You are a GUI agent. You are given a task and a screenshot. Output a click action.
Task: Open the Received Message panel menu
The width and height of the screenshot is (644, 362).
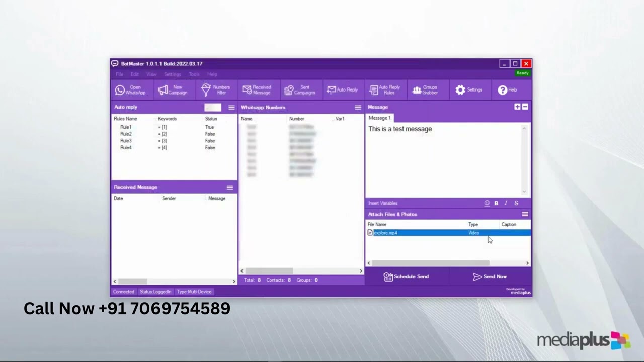click(230, 188)
